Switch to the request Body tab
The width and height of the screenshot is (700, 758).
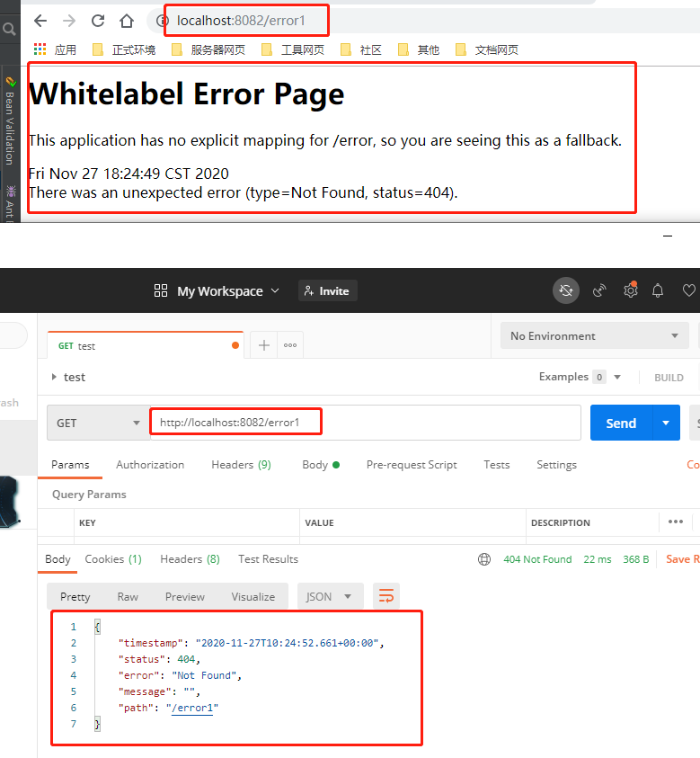[321, 465]
